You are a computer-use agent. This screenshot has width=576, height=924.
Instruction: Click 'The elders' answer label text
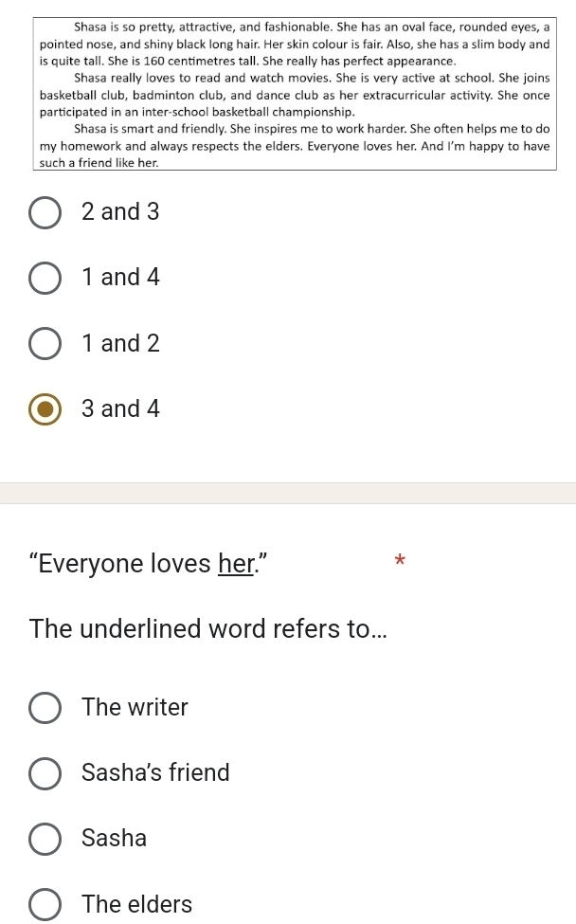point(136,904)
